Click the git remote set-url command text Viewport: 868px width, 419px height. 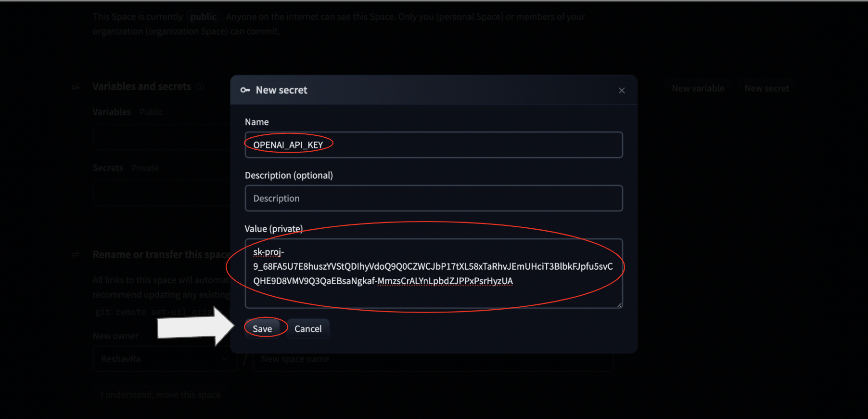[x=154, y=312]
